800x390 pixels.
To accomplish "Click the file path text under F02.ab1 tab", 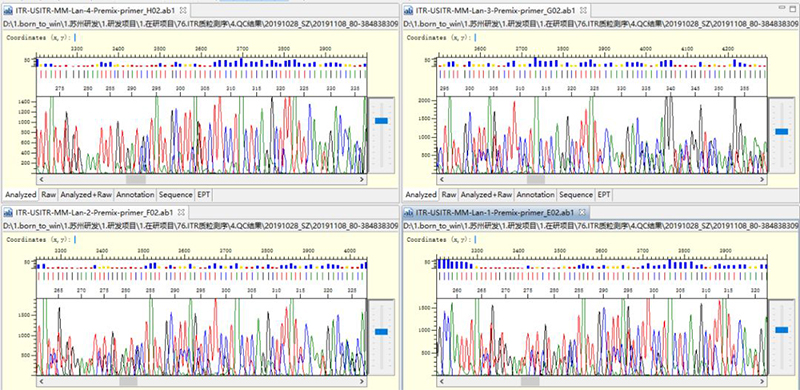I will tap(201, 226).
